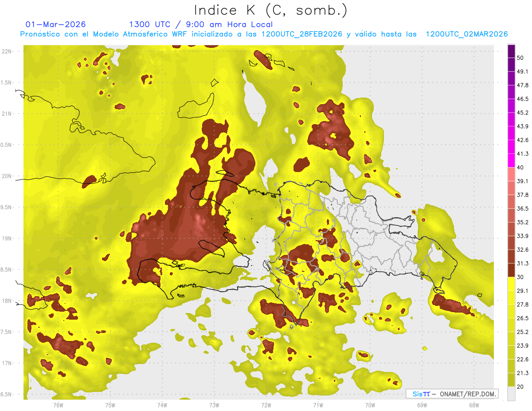Click the "40" value on color scale

(520, 167)
